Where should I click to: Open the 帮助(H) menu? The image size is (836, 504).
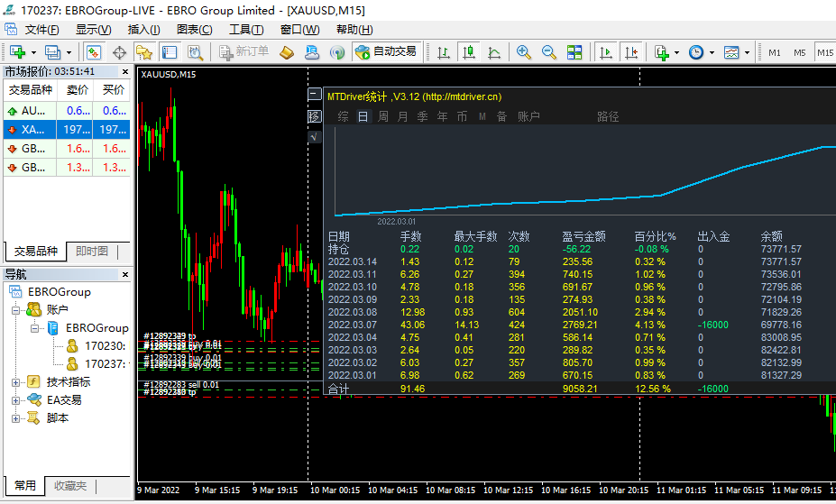354,29
